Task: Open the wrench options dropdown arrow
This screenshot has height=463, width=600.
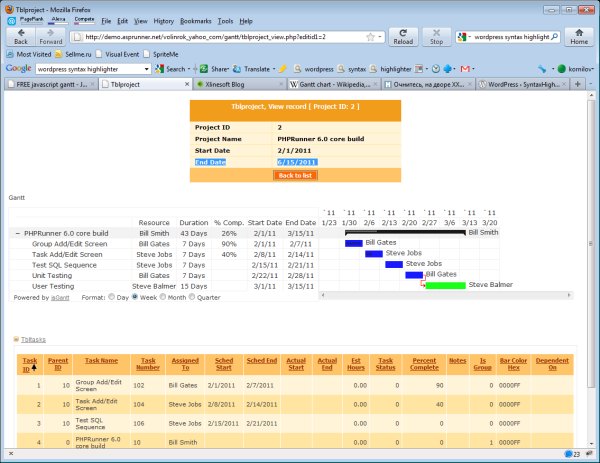Action: (x=553, y=69)
